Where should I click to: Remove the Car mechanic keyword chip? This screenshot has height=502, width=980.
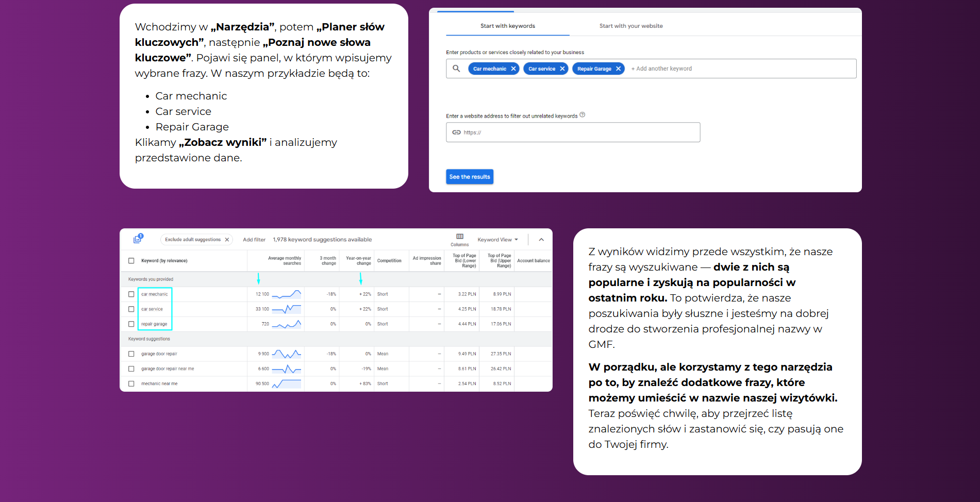point(513,69)
